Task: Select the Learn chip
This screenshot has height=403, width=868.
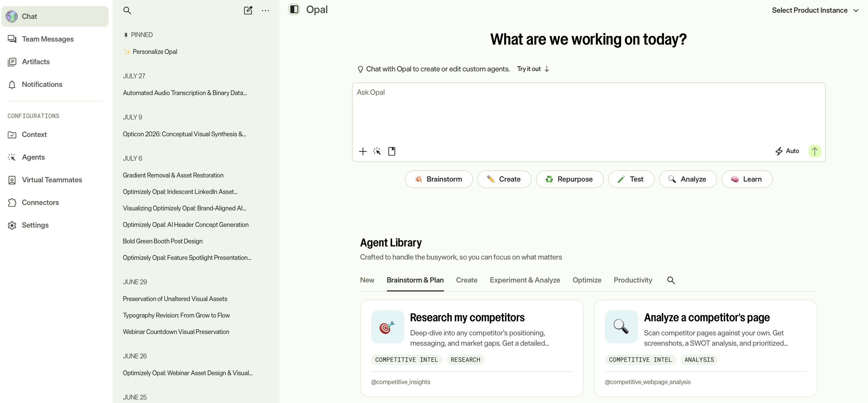Action: (x=747, y=179)
